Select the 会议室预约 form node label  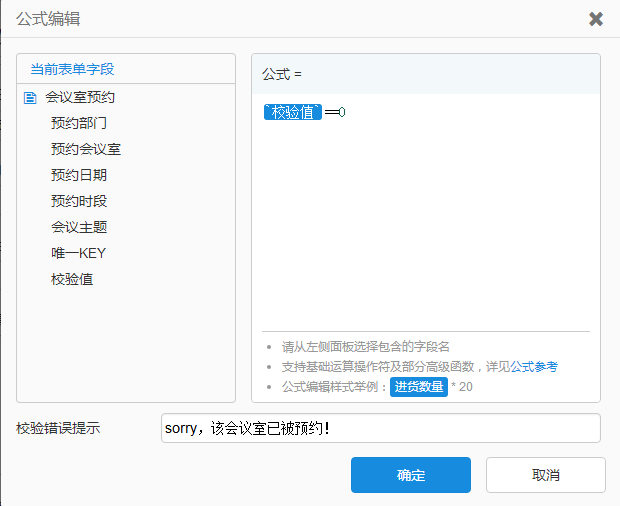click(80, 98)
